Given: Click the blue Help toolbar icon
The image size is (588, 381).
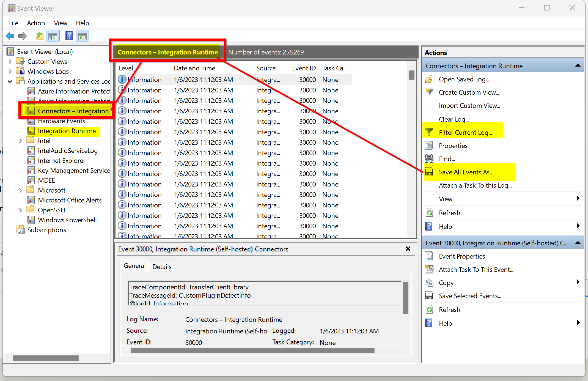Looking at the screenshot, I should pos(69,36).
